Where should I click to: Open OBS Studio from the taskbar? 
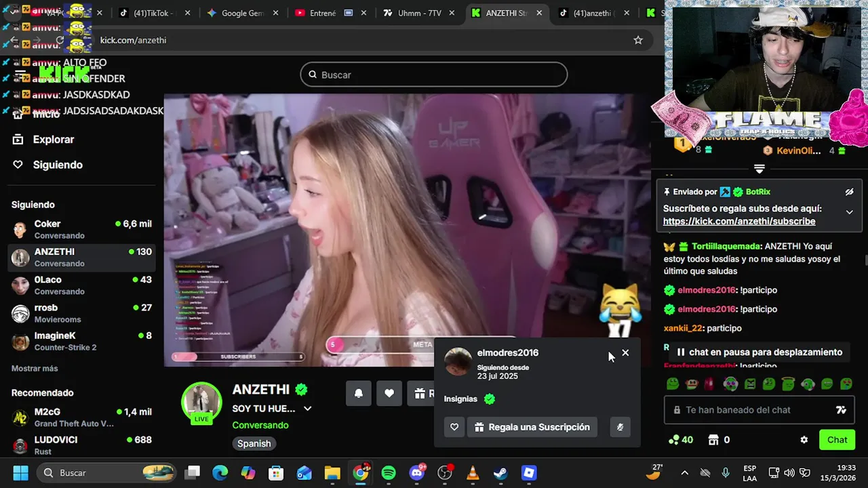[x=445, y=472]
